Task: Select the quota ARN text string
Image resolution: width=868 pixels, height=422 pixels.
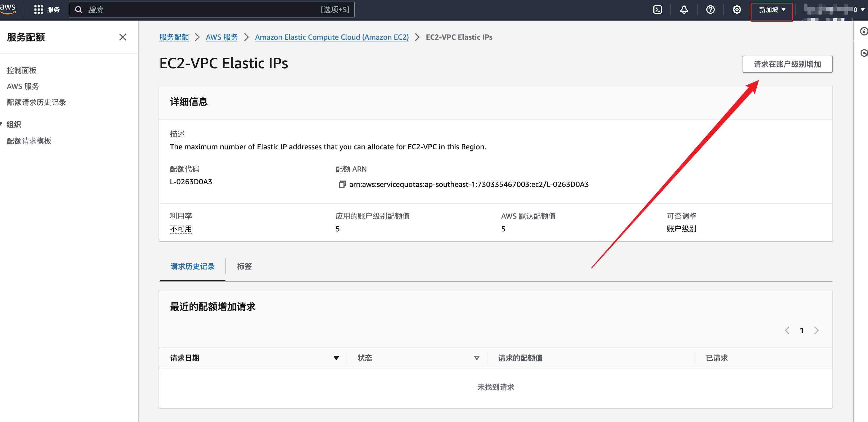Action: 469,184
